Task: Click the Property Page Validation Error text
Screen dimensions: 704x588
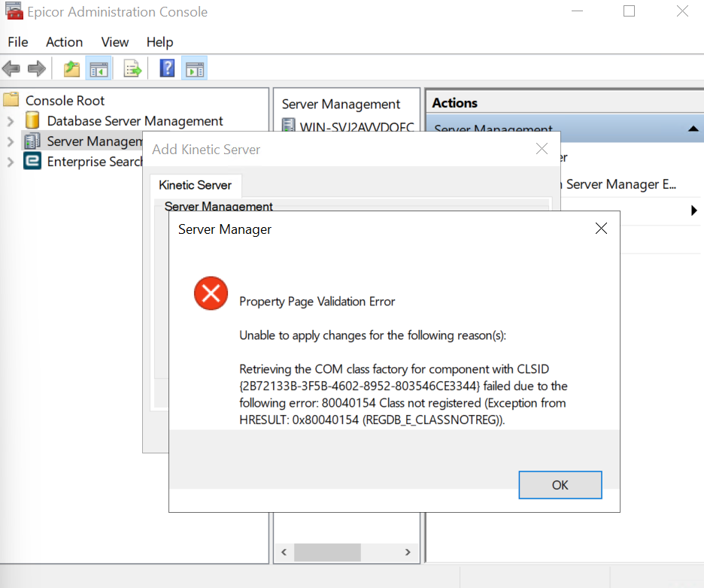Action: (317, 302)
